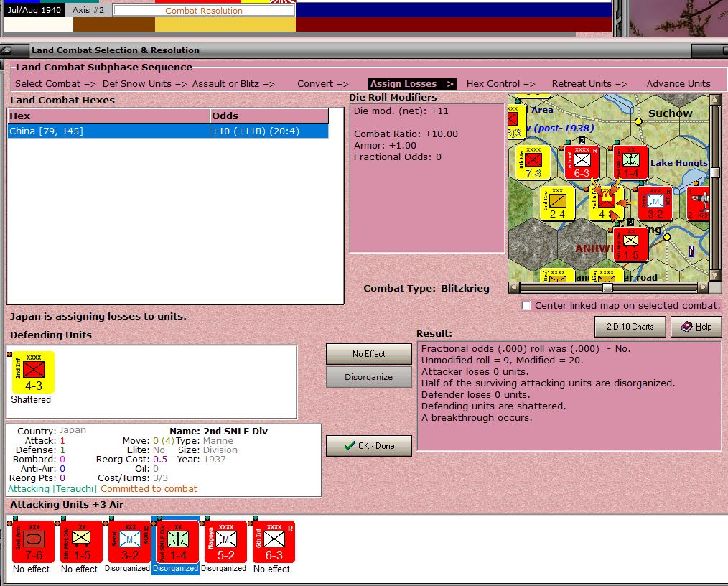728x586 pixels.
Task: Click the Advance Units subphase step
Action: (x=678, y=84)
